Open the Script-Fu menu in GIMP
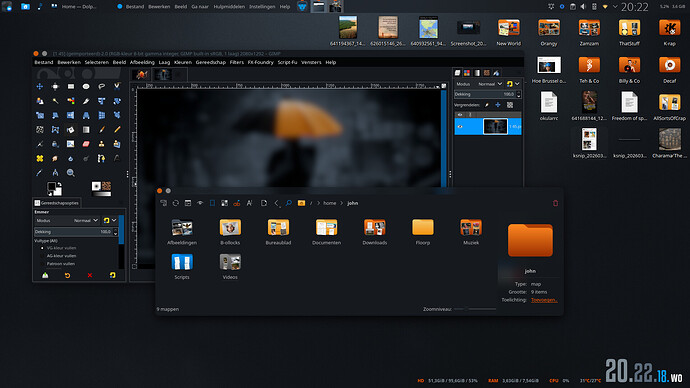This screenshot has height=388, width=690. tap(287, 62)
